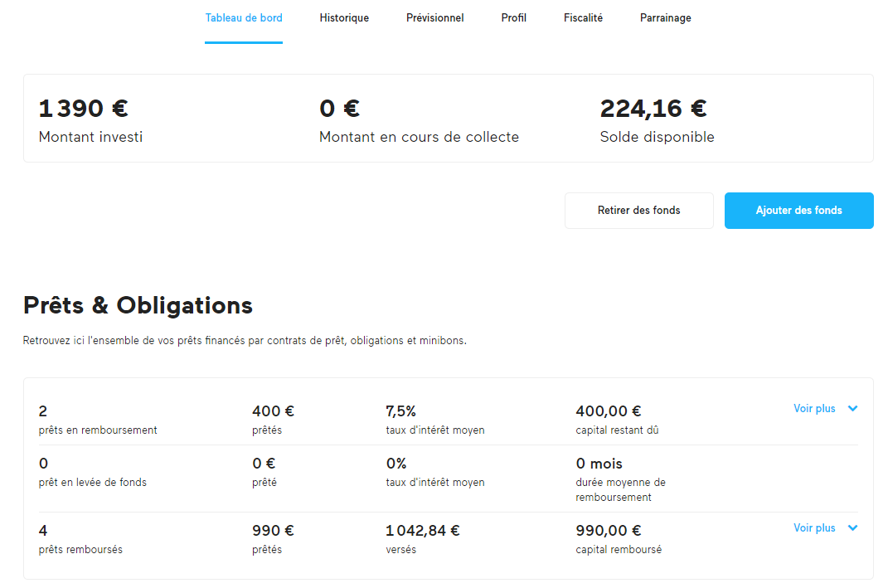Select the 1 390 € Montant investi value
Screen dimensions: 888x588
point(83,108)
